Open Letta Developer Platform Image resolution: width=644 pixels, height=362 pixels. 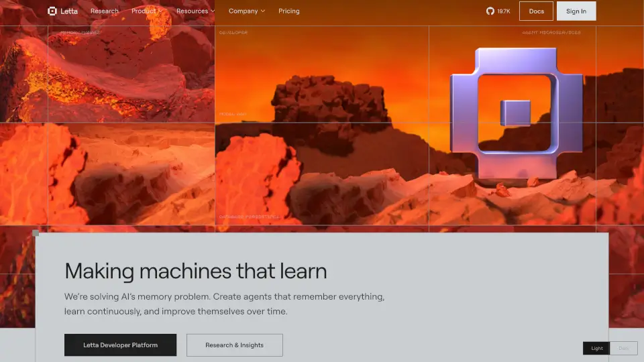tap(120, 345)
